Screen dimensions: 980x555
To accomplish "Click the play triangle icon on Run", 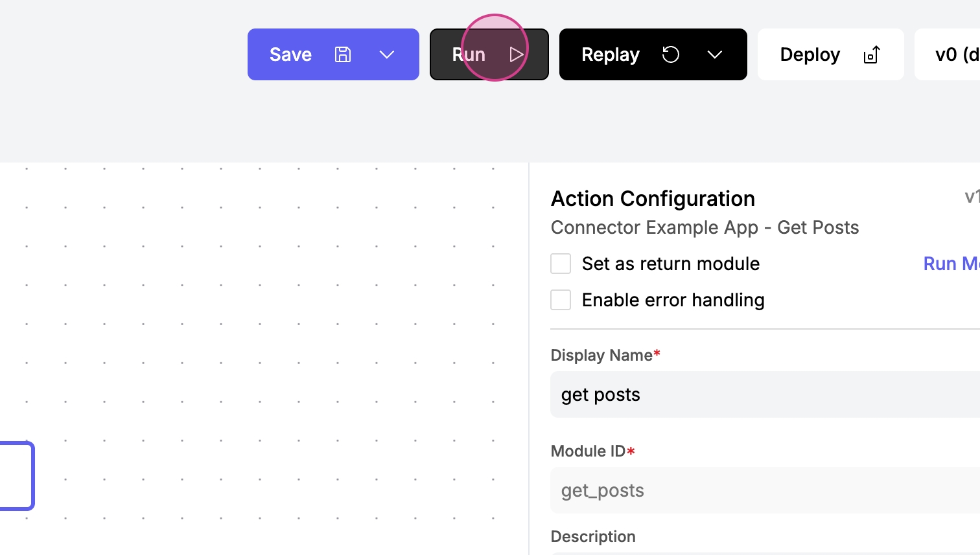I will click(x=517, y=54).
